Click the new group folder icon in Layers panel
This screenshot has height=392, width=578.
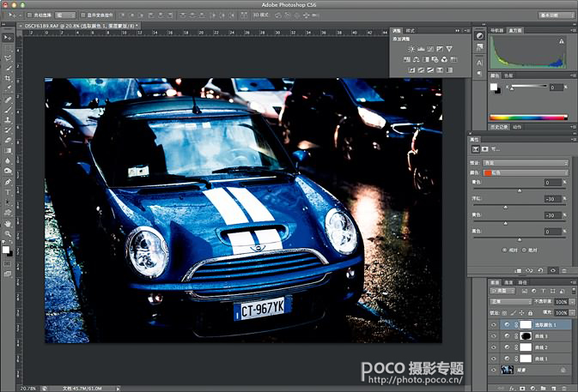(543, 389)
